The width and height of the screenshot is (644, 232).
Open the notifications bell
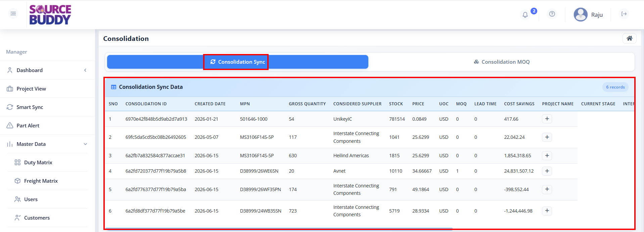tap(525, 15)
